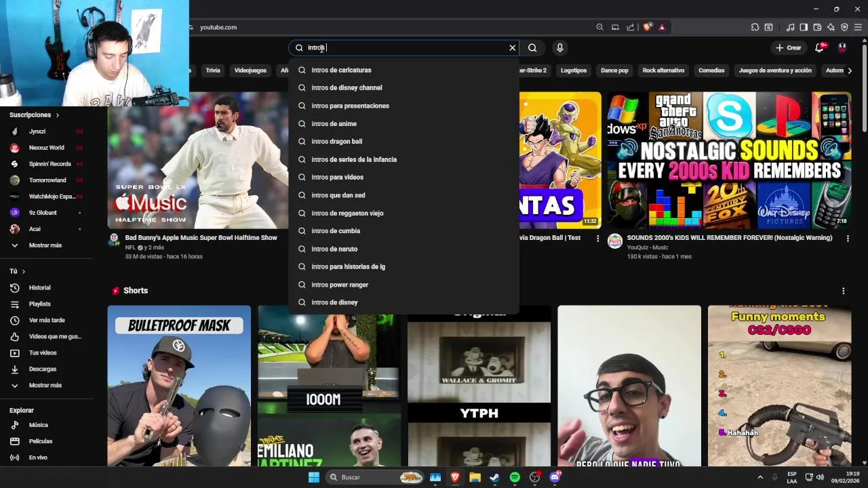Choose suggestion "intros de naruto"
Screen dimensions: 868x488
[x=404, y=249]
